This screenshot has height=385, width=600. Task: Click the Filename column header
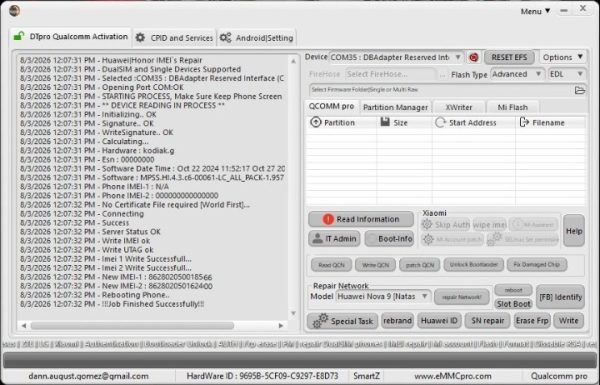point(550,122)
